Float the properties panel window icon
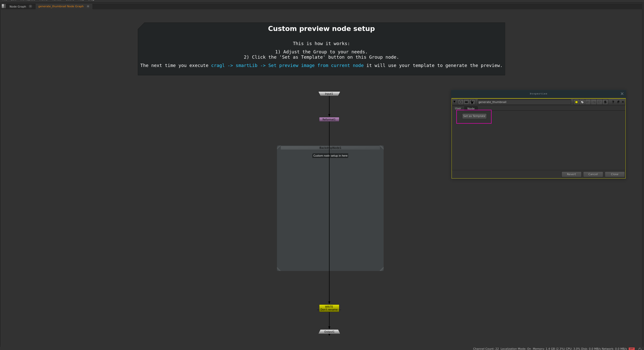The image size is (644, 350). 618,102
